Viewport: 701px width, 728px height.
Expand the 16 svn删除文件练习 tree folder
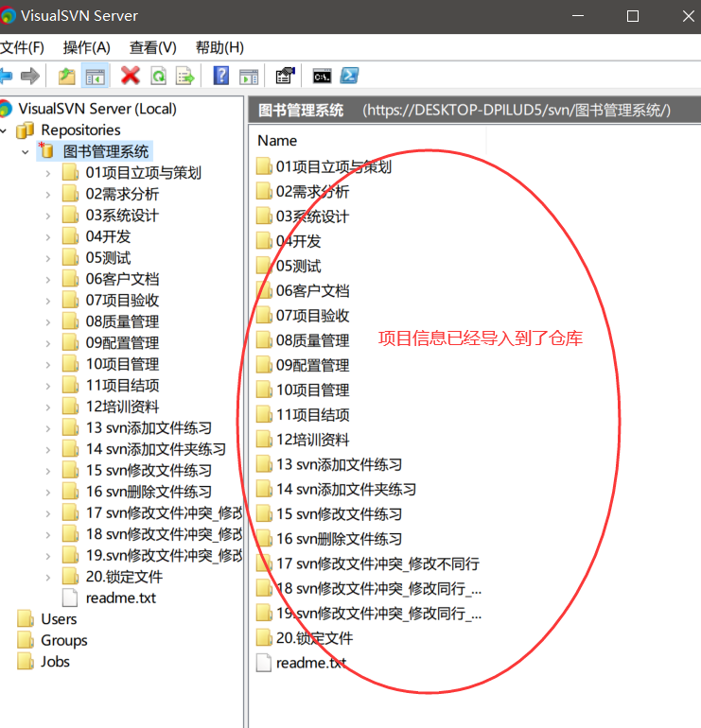[48, 493]
